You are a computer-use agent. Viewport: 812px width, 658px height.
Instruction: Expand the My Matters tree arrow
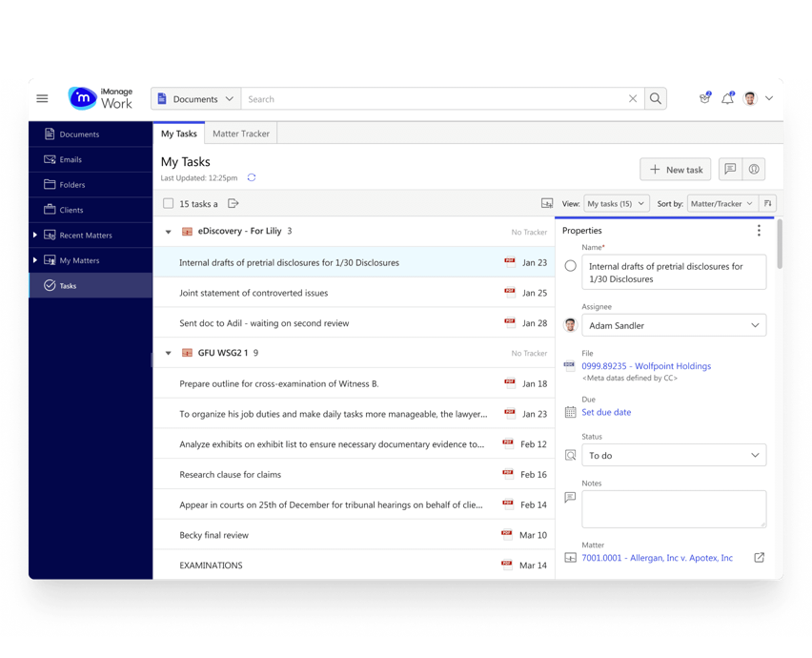pos(34,260)
